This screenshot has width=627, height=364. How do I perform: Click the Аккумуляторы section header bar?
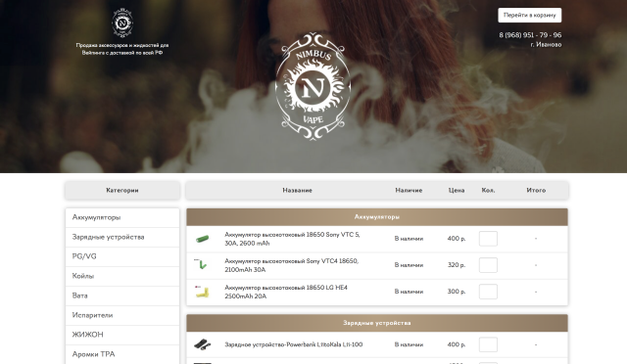pos(377,217)
